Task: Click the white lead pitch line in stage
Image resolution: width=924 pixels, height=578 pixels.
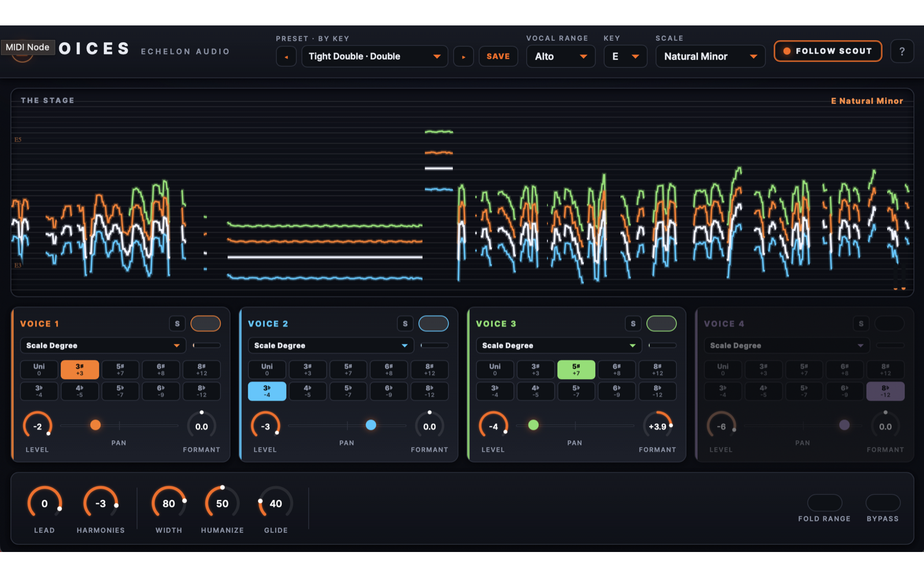Action: pyautogui.click(x=325, y=257)
